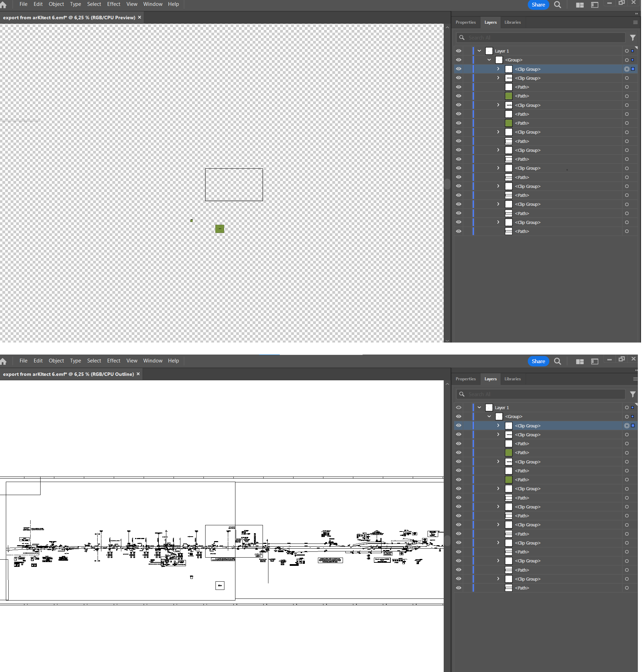This screenshot has width=642, height=672.
Task: Click the filter icon beside the Layers search field
Action: [x=632, y=37]
